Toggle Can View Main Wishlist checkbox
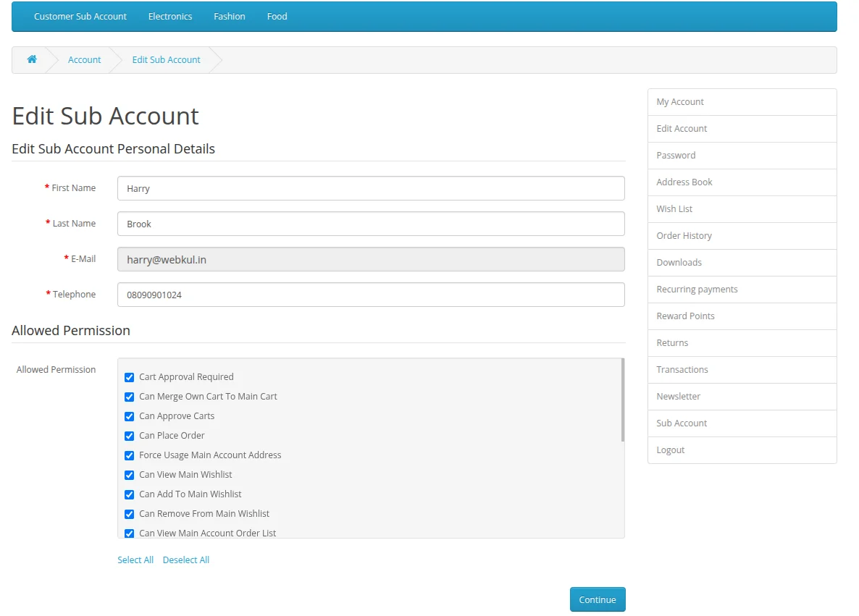The height and width of the screenshot is (616, 859). click(x=130, y=476)
